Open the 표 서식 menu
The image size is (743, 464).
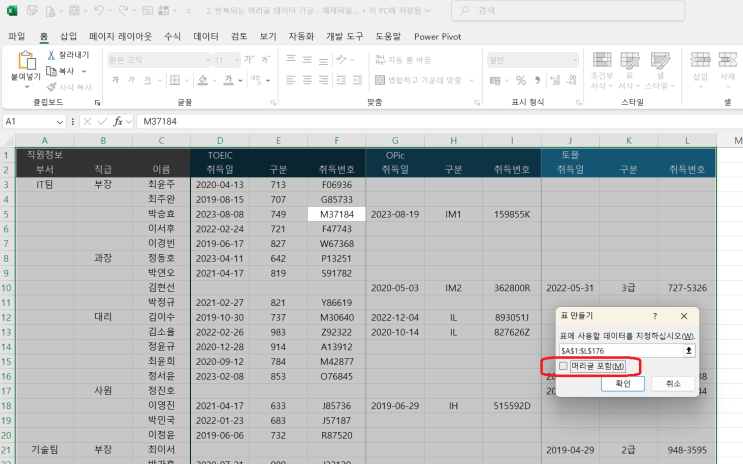point(629,70)
